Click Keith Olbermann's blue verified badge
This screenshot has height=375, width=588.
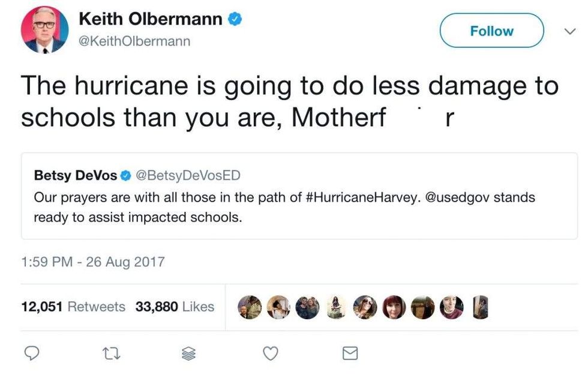[x=235, y=19]
